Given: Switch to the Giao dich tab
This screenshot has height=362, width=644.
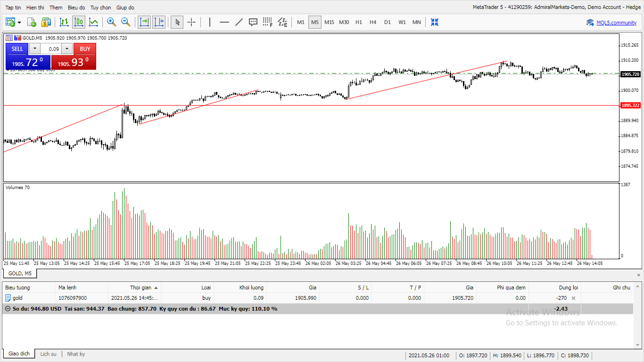Looking at the screenshot, I should tap(19, 354).
